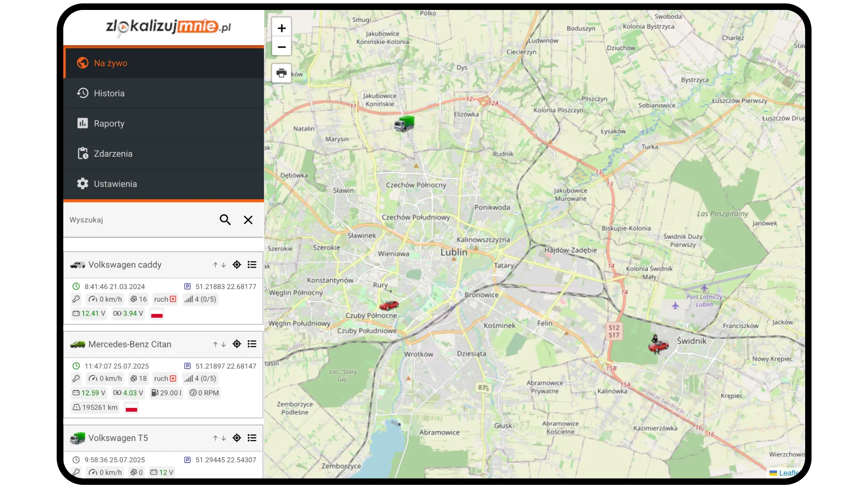Click the green truck map marker

pyautogui.click(x=404, y=123)
